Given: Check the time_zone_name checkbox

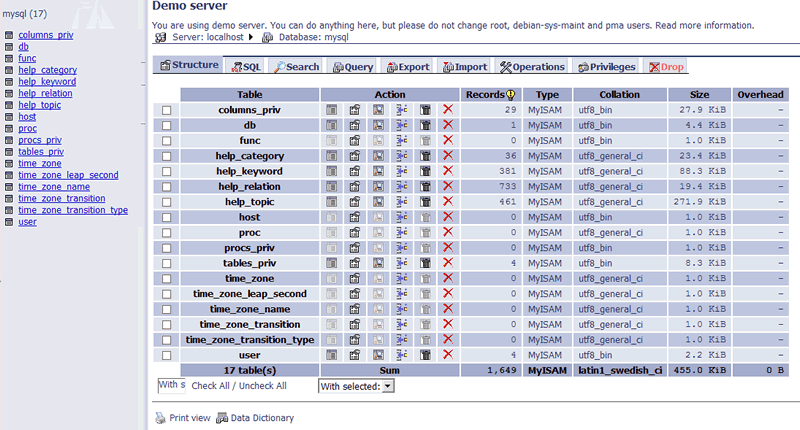Looking at the screenshot, I should (166, 309).
